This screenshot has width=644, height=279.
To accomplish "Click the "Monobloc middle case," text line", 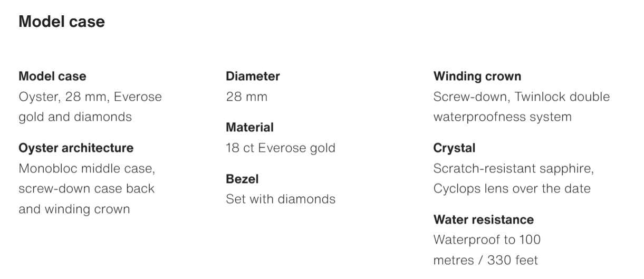I will pyautogui.click(x=87, y=169).
